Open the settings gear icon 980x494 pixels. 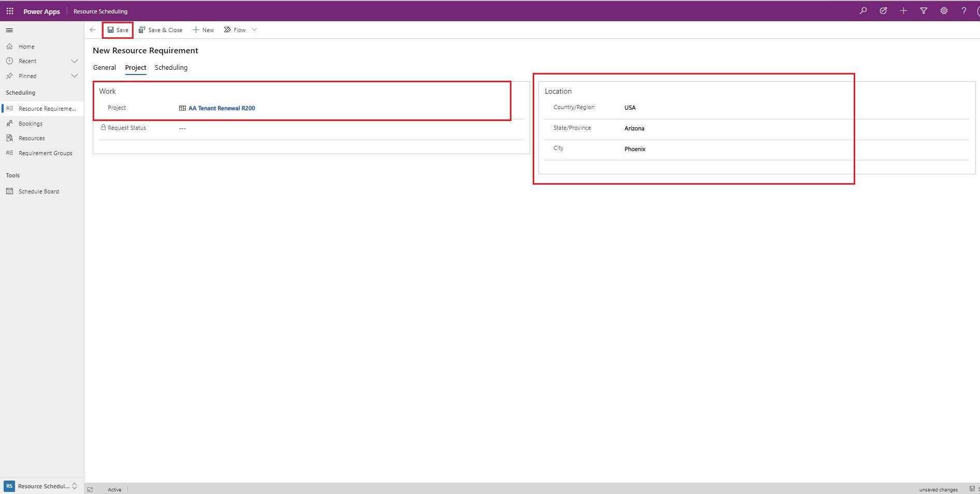pyautogui.click(x=944, y=11)
